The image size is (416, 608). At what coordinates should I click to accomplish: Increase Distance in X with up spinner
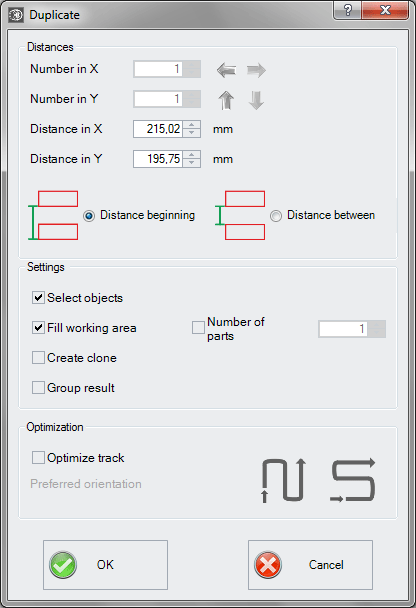pos(192,125)
